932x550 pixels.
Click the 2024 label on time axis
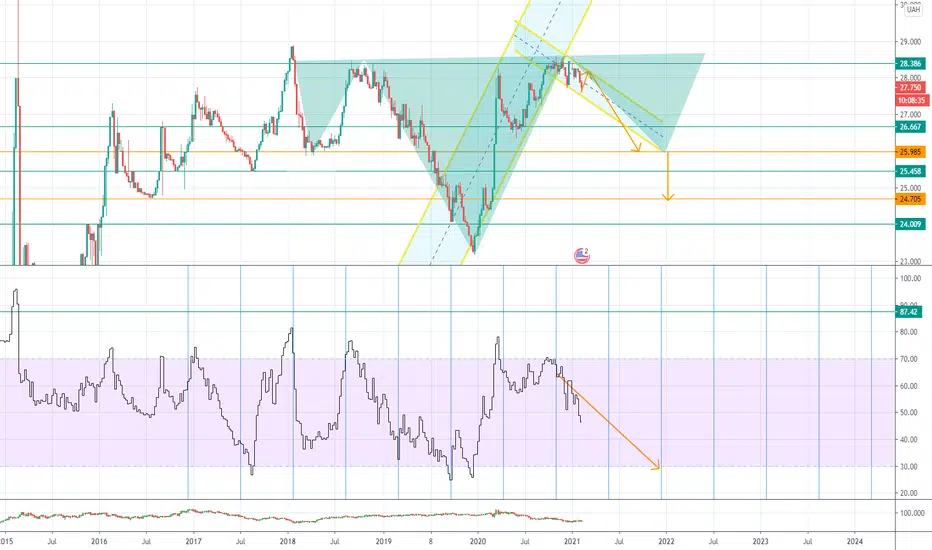click(x=855, y=542)
